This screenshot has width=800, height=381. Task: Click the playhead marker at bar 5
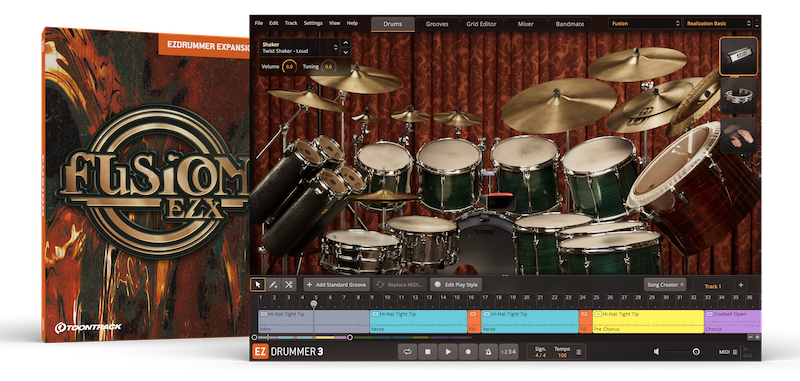[x=314, y=304]
